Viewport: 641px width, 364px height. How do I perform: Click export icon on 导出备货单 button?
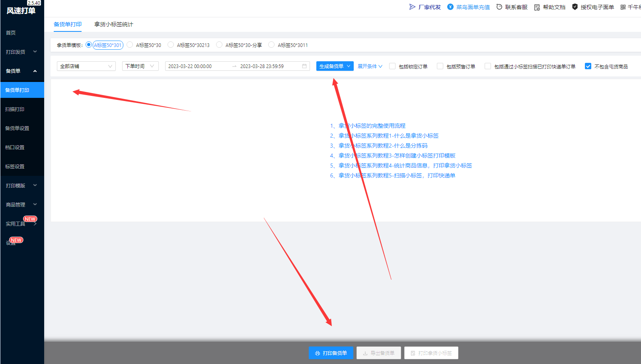coord(365,353)
